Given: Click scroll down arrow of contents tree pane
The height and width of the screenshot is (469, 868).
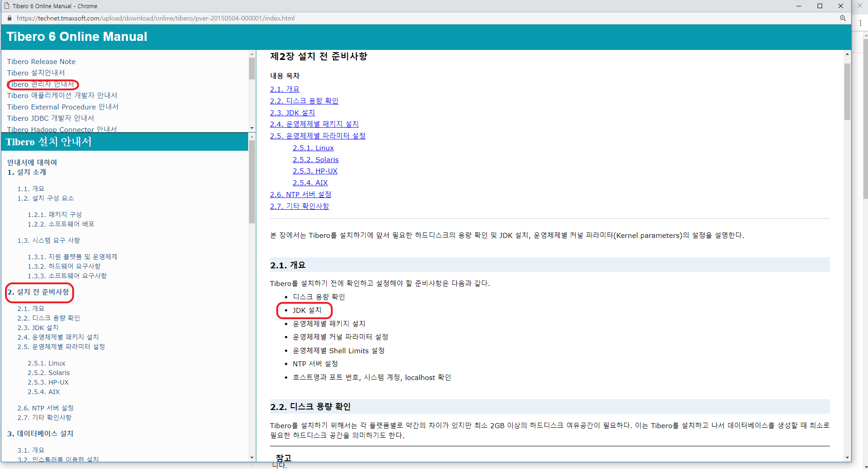Looking at the screenshot, I should click(x=252, y=458).
